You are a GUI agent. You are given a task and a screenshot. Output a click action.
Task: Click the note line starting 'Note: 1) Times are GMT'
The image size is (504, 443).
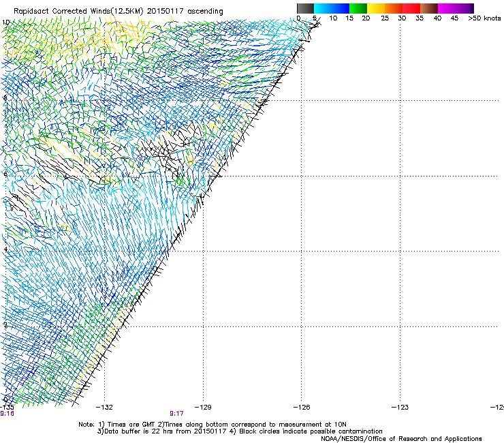point(212,425)
